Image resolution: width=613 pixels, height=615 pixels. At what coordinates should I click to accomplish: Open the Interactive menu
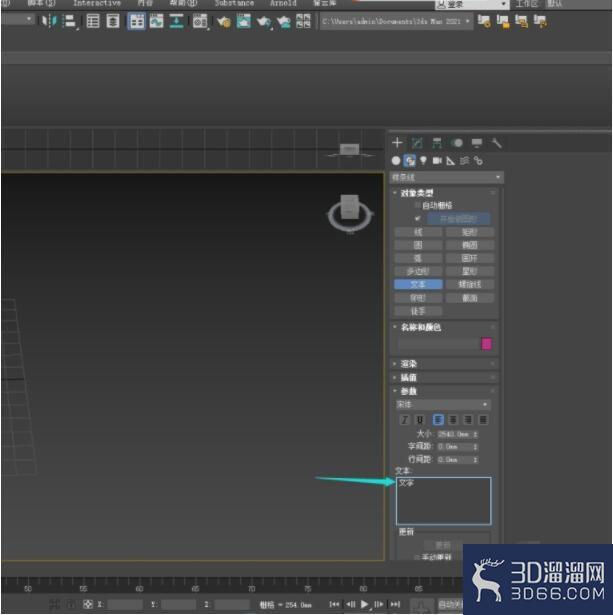tap(97, 4)
